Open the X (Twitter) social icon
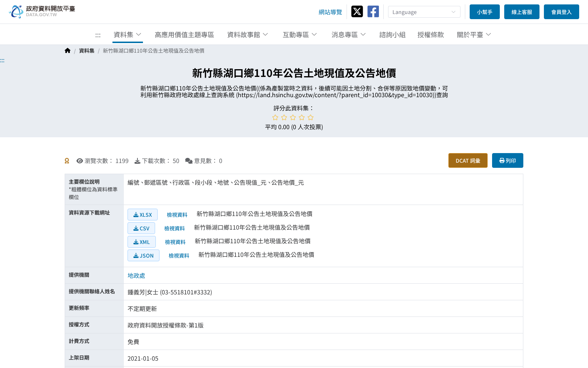This screenshot has height=368, width=588. tap(357, 11)
